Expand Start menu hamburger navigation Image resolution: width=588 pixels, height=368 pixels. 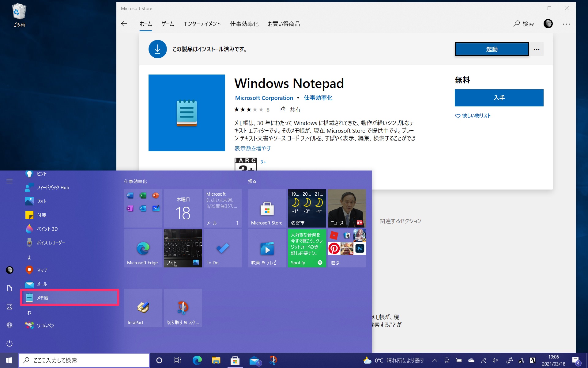tap(9, 181)
